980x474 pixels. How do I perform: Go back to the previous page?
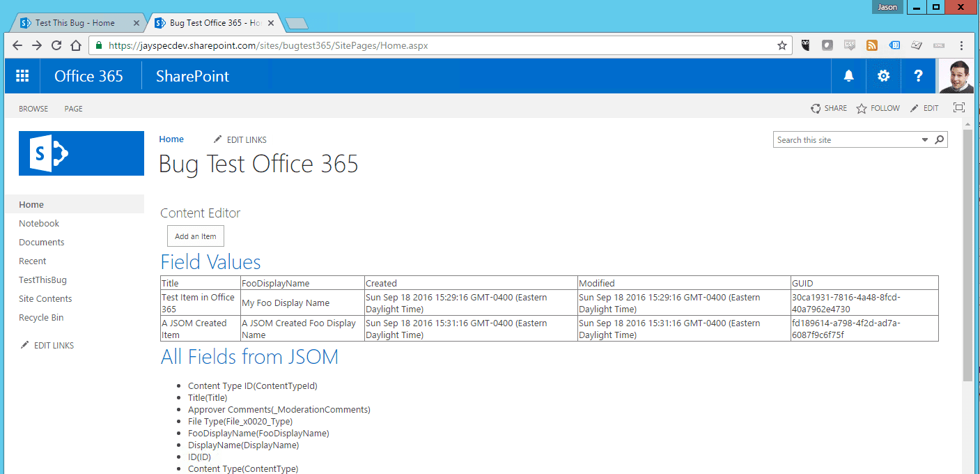(x=18, y=45)
